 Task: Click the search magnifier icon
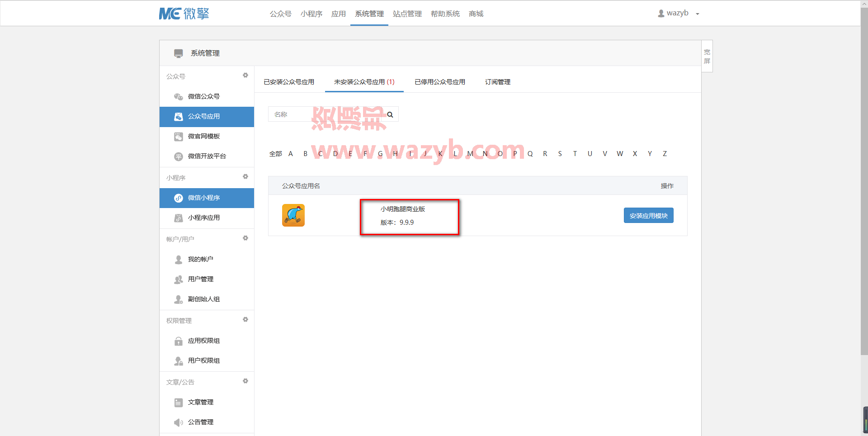pos(390,115)
